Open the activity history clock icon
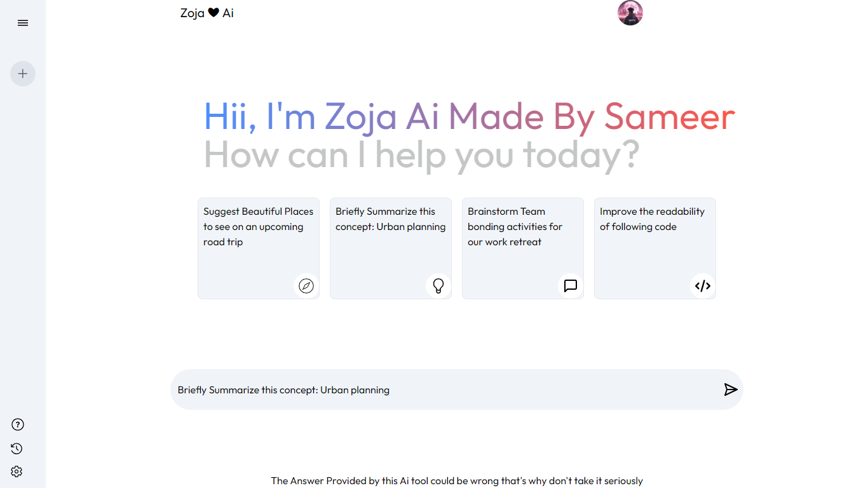This screenshot has height=488, width=868. click(17, 449)
